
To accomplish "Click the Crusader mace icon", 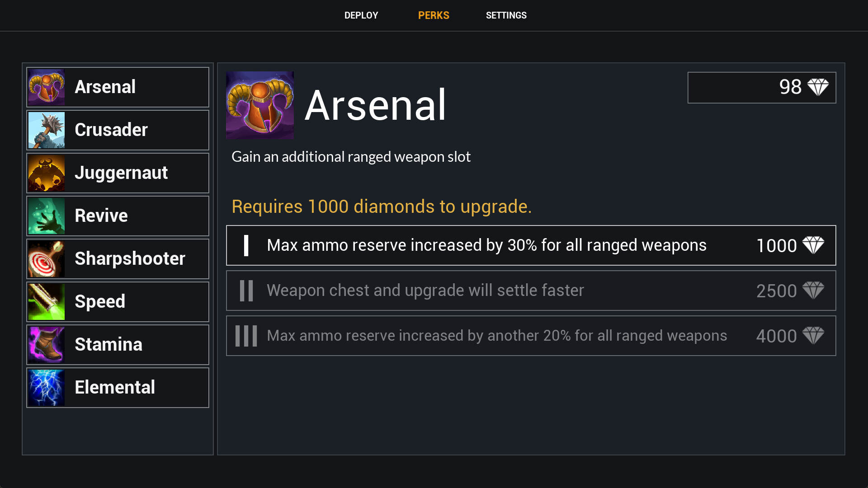I will (x=47, y=130).
